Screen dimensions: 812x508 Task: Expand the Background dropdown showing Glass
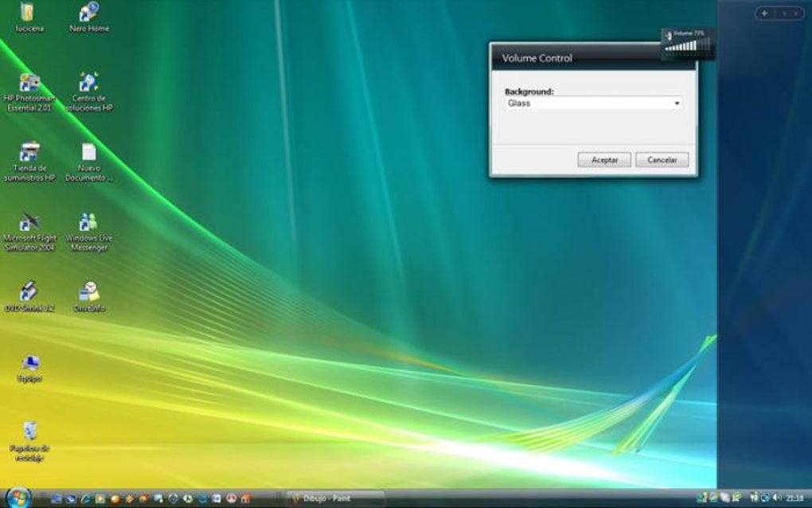click(x=592, y=103)
